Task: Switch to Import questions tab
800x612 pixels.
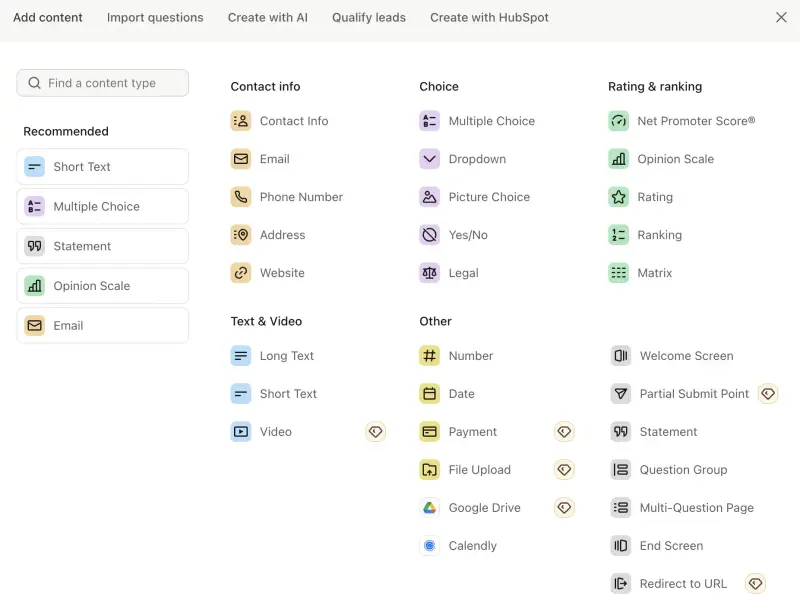Action: (x=155, y=17)
